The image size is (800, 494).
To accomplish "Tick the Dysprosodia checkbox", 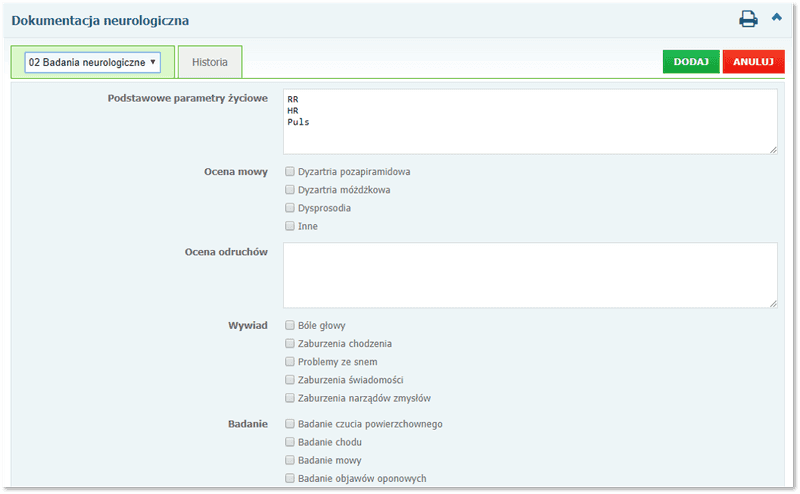I will pos(290,208).
